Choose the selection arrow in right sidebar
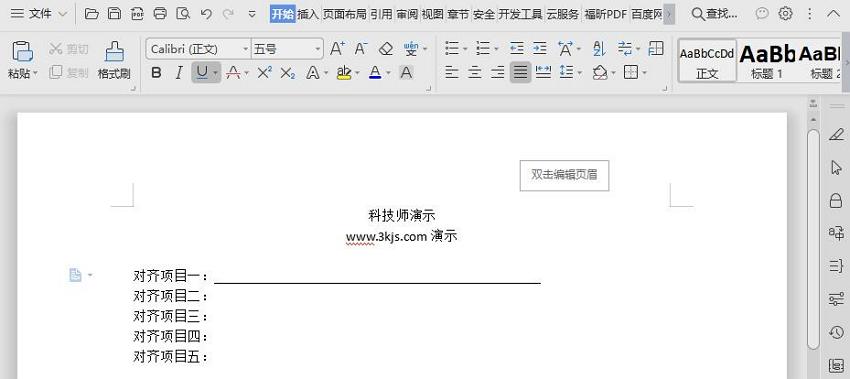 (x=836, y=168)
